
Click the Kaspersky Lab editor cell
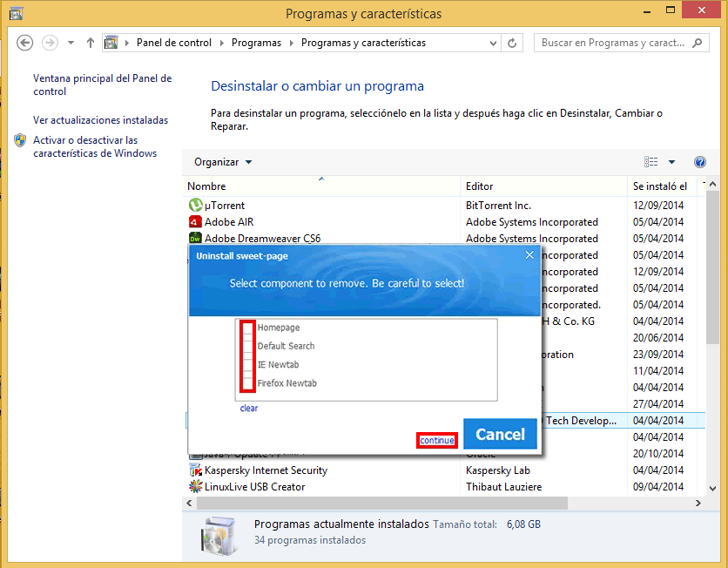click(x=498, y=470)
